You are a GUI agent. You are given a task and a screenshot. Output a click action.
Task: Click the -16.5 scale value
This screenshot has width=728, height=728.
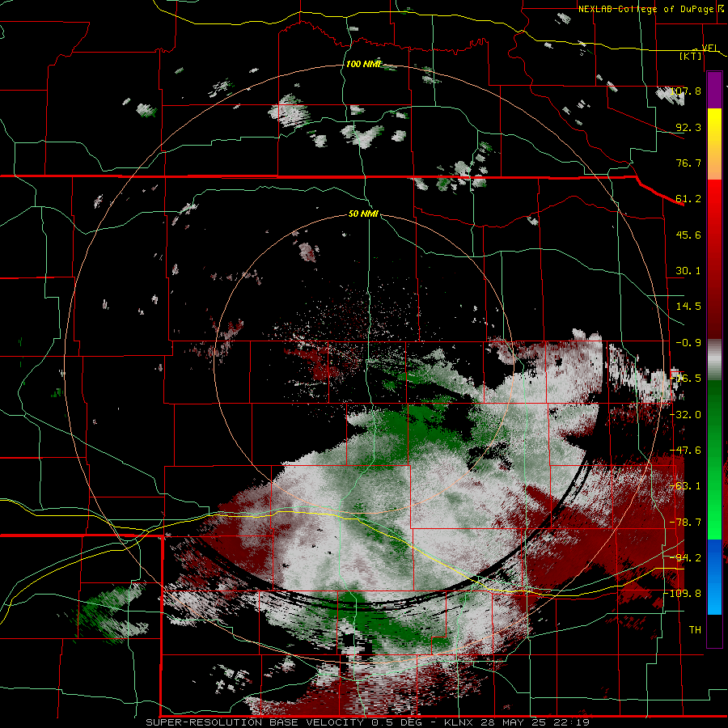(x=686, y=379)
